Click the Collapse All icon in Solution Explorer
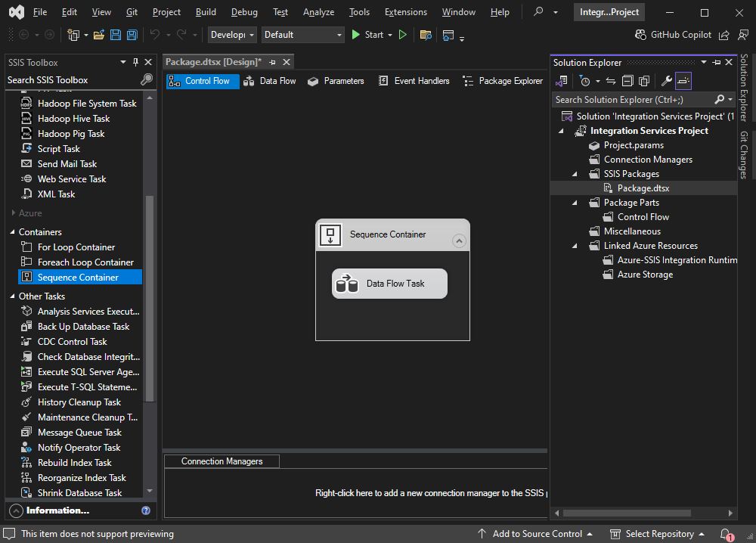The image size is (756, 543). pos(627,81)
